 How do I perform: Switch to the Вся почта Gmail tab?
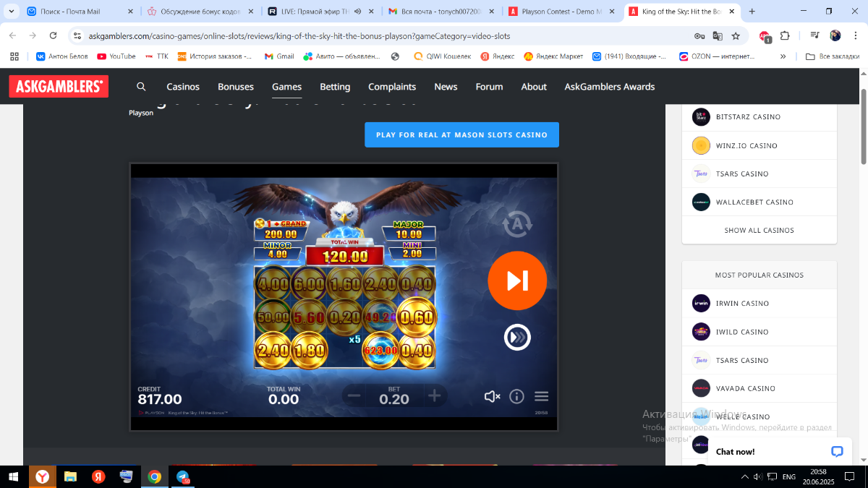point(440,12)
